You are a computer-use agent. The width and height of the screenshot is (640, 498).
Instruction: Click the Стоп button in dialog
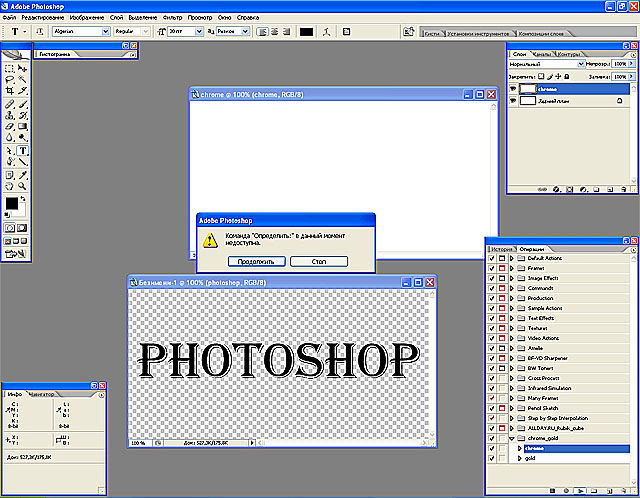click(x=319, y=261)
